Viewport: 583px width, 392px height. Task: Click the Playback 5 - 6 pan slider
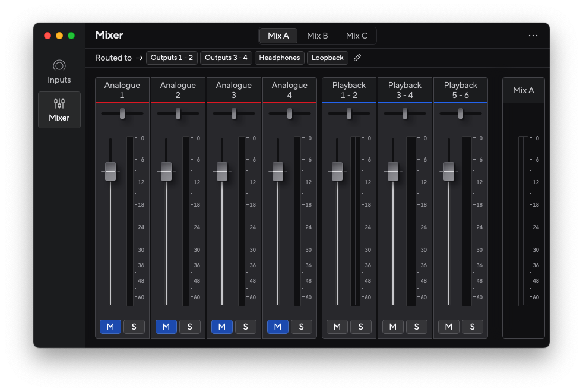click(x=461, y=113)
